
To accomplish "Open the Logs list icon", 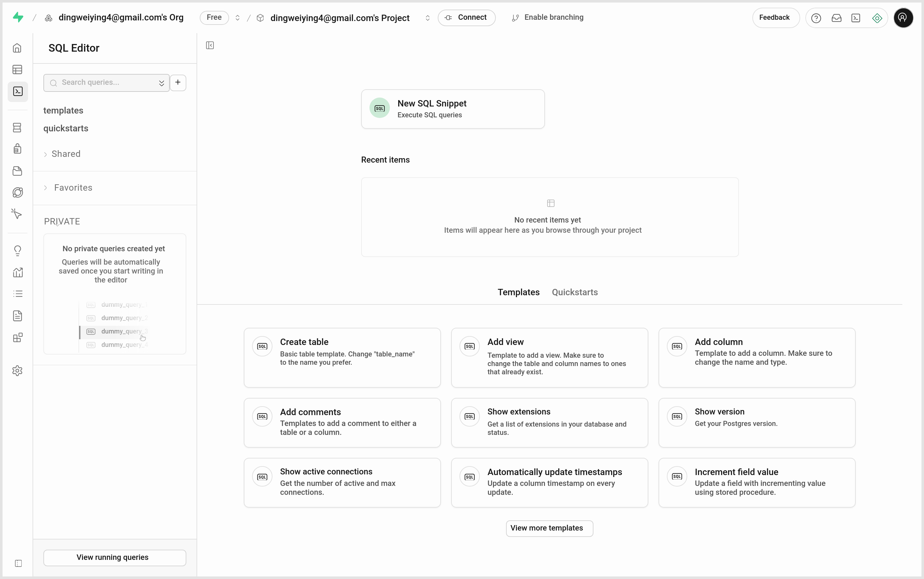I will click(x=17, y=294).
